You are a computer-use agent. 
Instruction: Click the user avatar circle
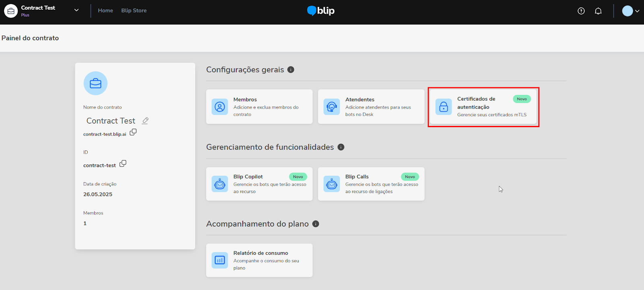pyautogui.click(x=627, y=11)
